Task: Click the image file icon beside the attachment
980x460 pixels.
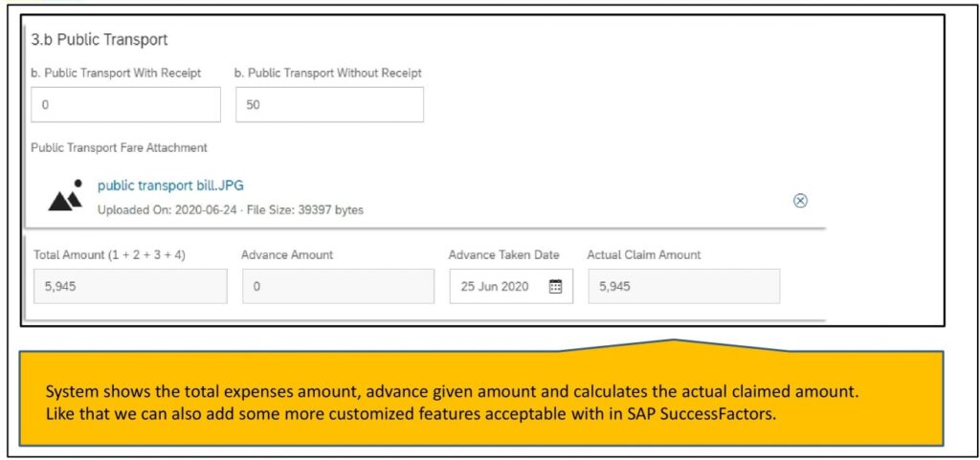Action: (66, 196)
